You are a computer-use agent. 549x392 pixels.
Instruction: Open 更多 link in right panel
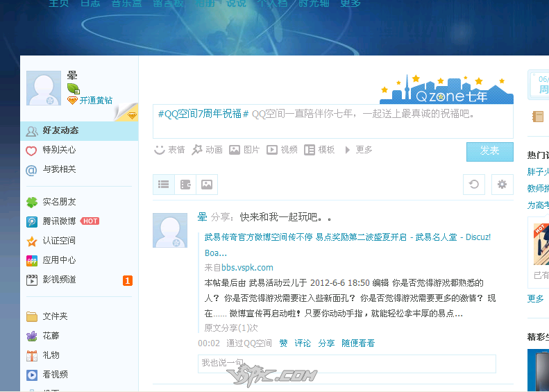[536, 299]
